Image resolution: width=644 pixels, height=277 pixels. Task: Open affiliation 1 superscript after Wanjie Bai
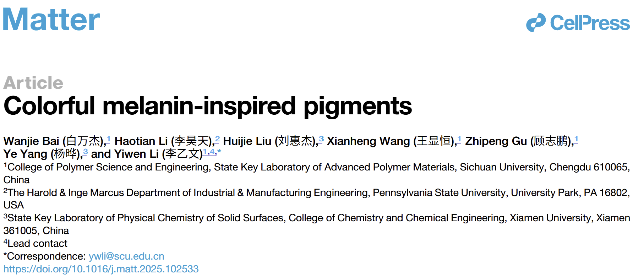[x=108, y=139]
